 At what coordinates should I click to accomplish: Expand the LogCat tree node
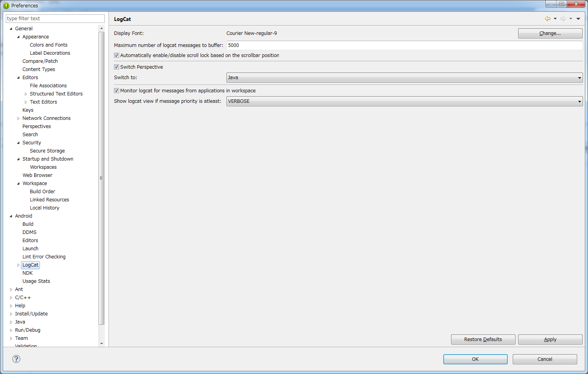pos(19,265)
